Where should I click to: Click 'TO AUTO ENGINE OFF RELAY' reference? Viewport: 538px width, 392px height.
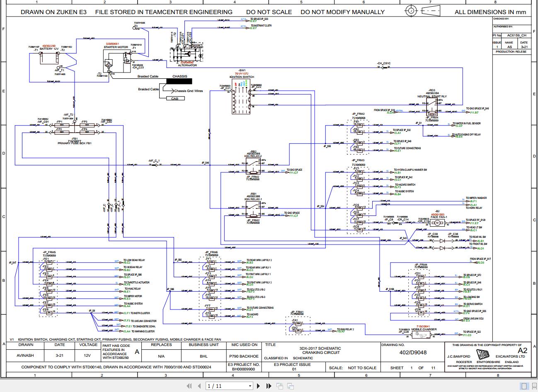466,134
